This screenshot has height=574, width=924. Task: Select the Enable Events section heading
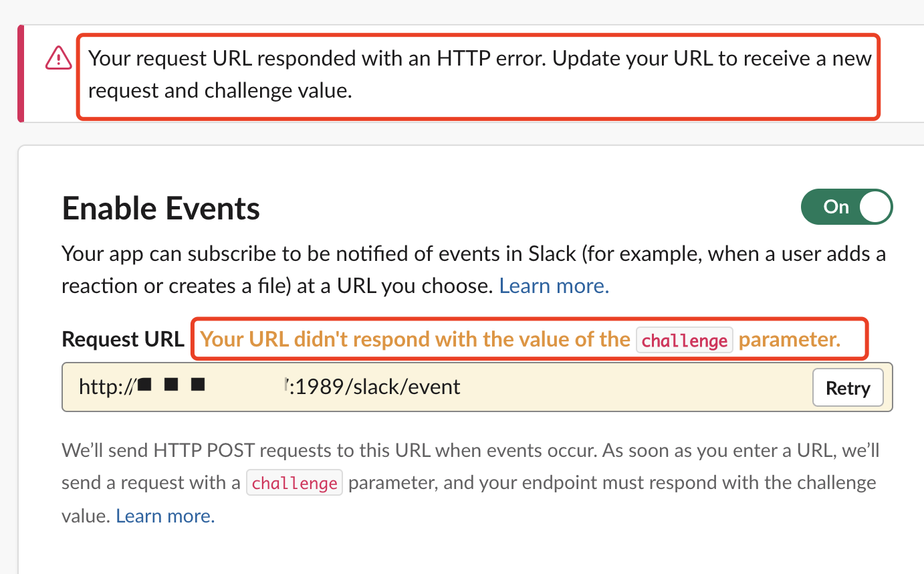click(160, 207)
